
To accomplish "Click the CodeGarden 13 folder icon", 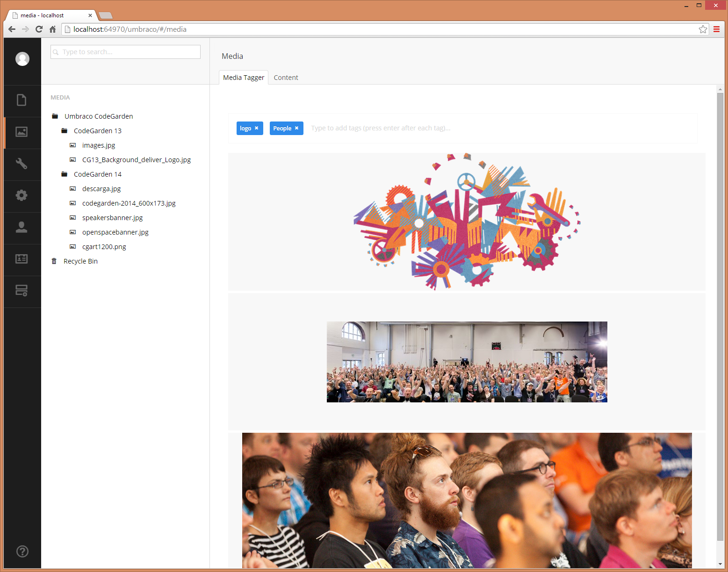I will point(64,131).
